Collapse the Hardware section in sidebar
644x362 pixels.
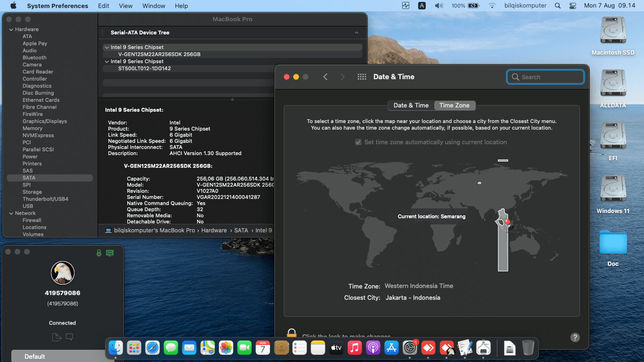[11, 29]
